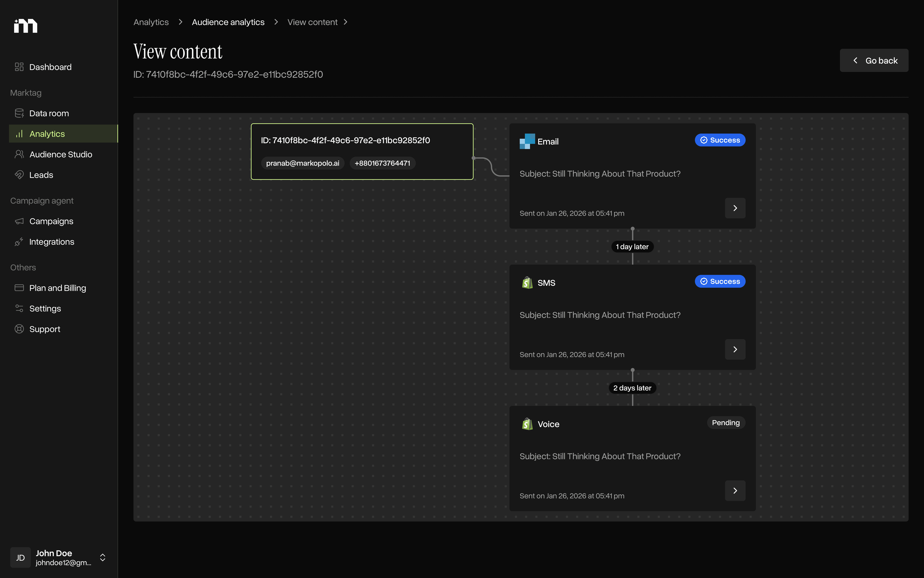Image resolution: width=924 pixels, height=578 pixels.
Task: Click View content breadcrumb
Action: (312, 22)
